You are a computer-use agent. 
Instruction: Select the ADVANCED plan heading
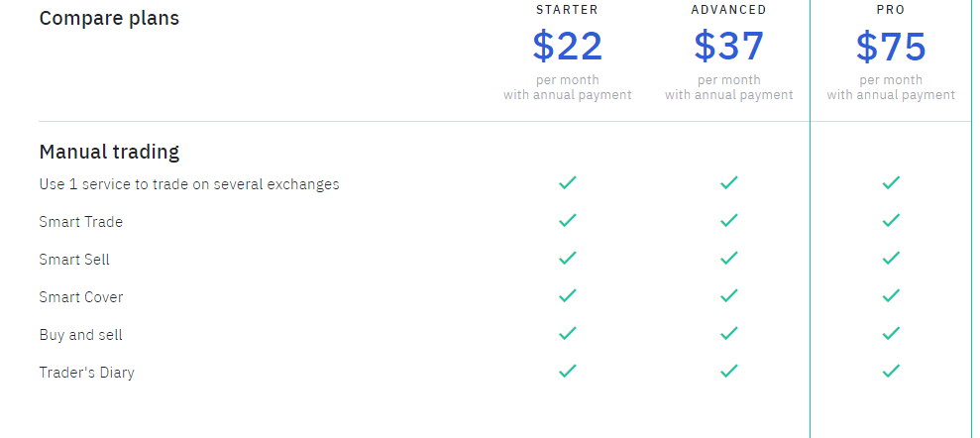click(728, 10)
